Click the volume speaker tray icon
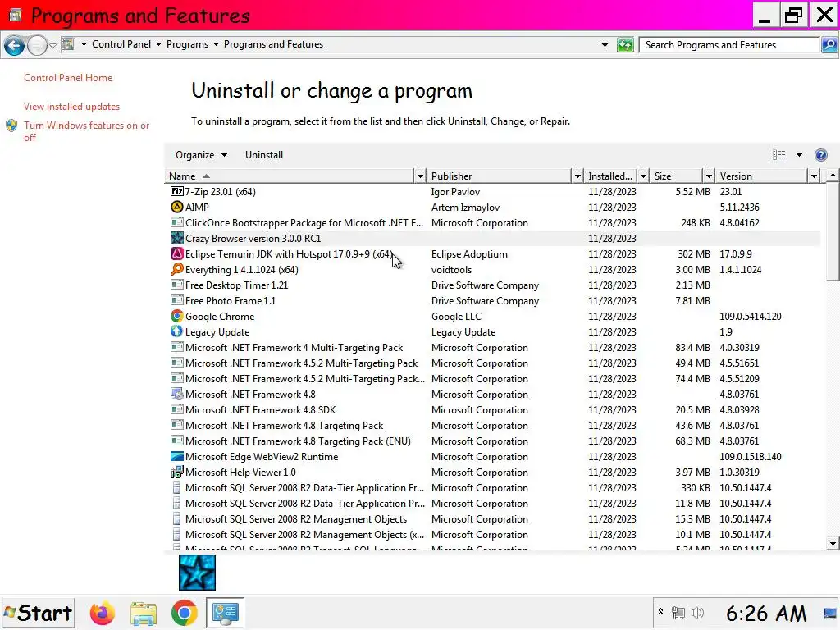The image size is (840, 630). [x=697, y=613]
